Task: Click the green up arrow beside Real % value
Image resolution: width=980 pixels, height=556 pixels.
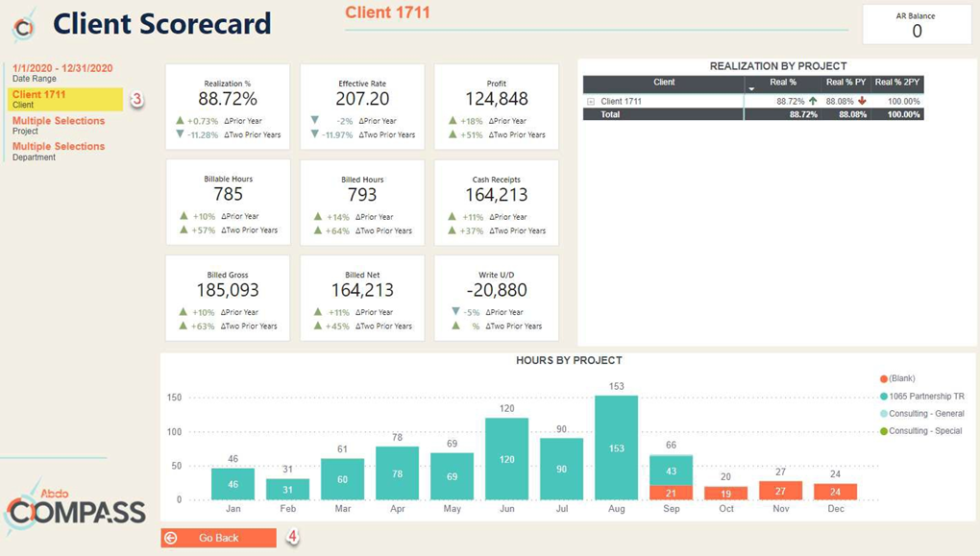Action: 813,101
